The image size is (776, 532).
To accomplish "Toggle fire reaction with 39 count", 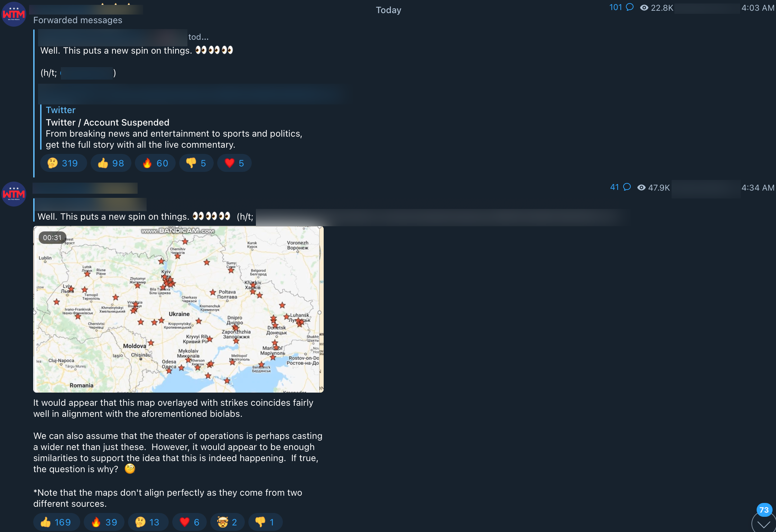I will pos(104,522).
